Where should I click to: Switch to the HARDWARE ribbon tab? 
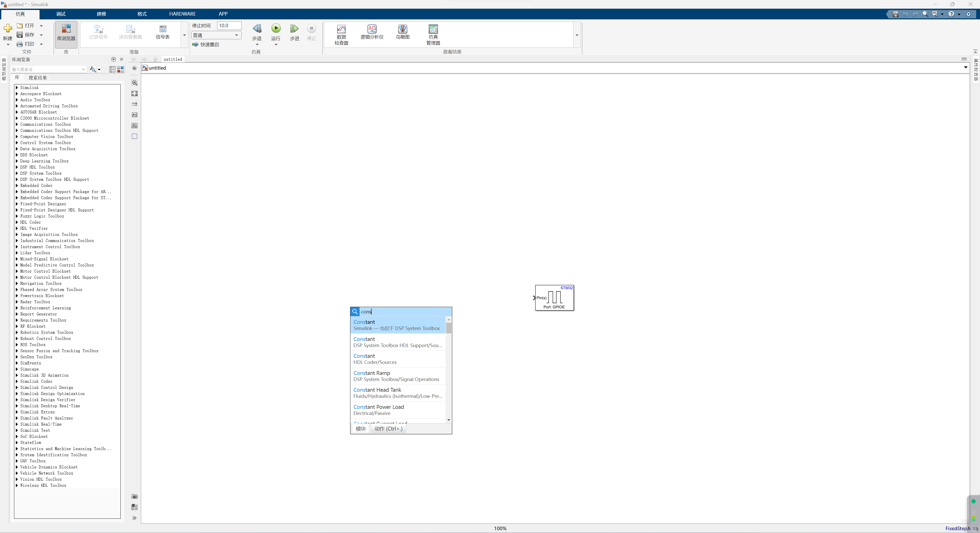(182, 14)
